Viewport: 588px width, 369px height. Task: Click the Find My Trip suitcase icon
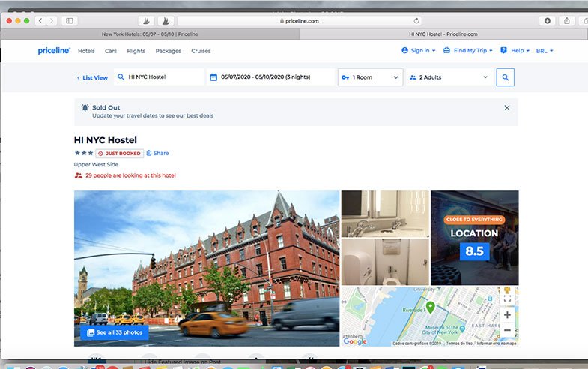(446, 50)
